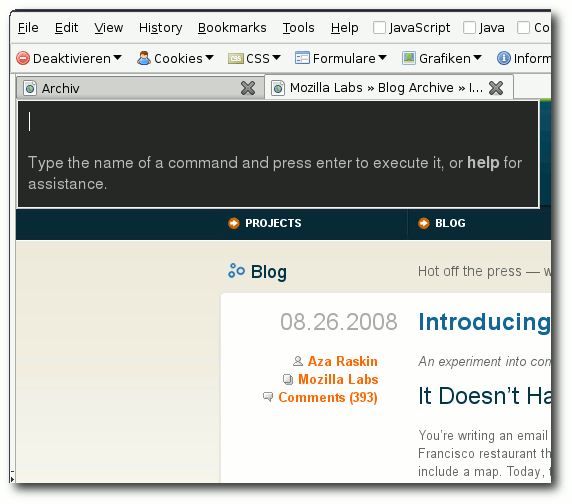The width and height of the screenshot is (572, 504).
Task: Expand the Grafiken dropdown arrow
Action: 478,58
